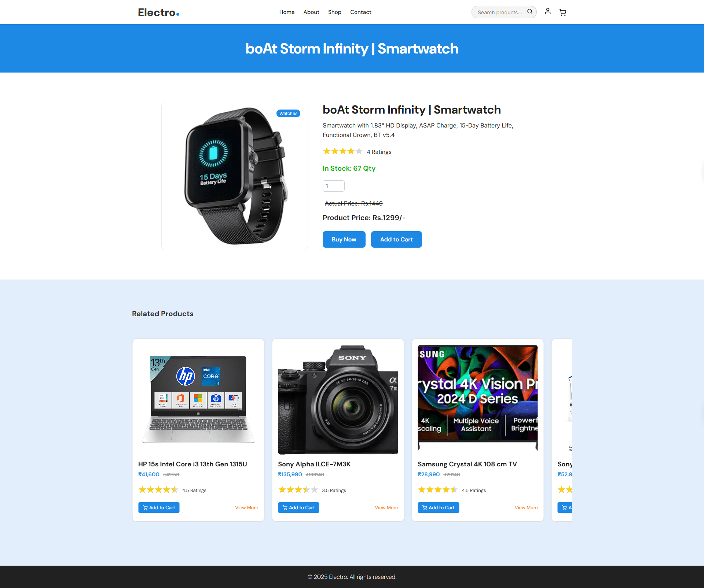Viewport: 704px width, 588px height.
Task: Open the Shop menu item
Action: click(x=334, y=12)
